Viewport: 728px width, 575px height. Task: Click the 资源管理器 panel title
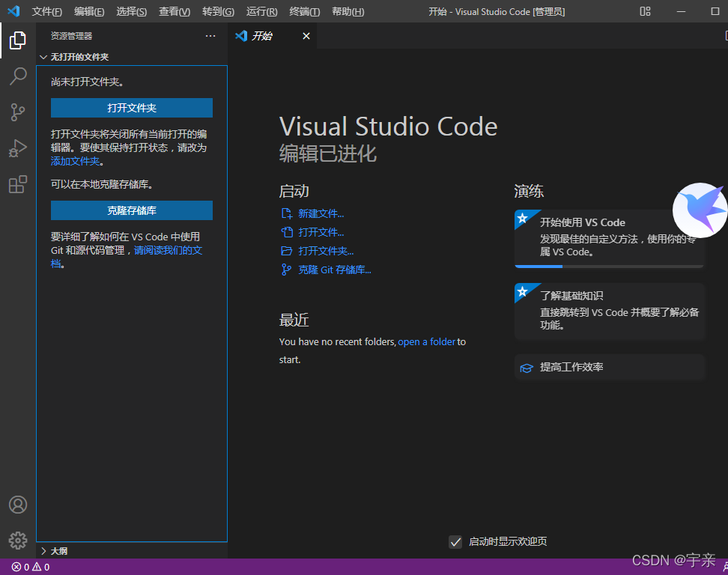pos(71,36)
